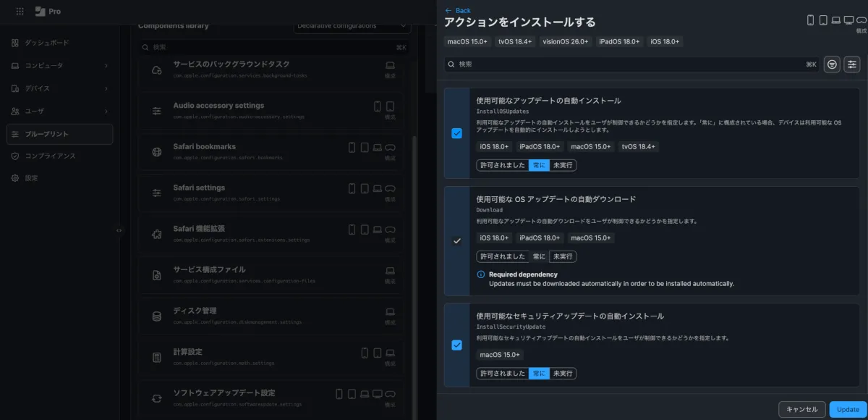
Task: Open the sliders options icon beside search
Action: coord(853,64)
